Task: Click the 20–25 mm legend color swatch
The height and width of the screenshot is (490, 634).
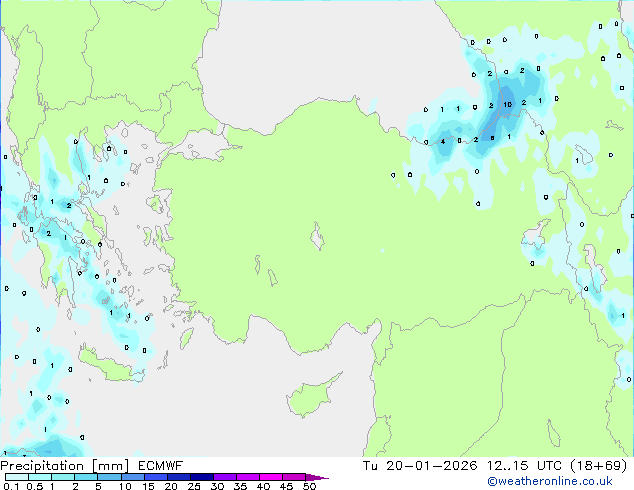Action: click(x=178, y=477)
